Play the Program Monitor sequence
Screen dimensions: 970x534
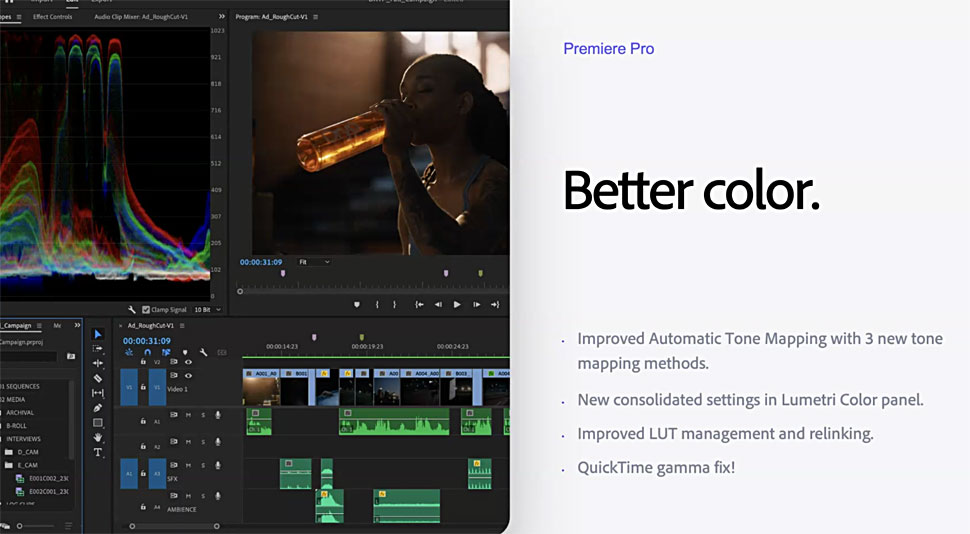[x=457, y=304]
